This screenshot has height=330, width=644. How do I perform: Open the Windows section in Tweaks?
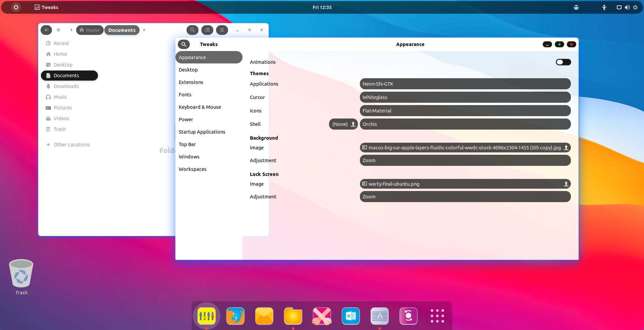tap(209, 157)
